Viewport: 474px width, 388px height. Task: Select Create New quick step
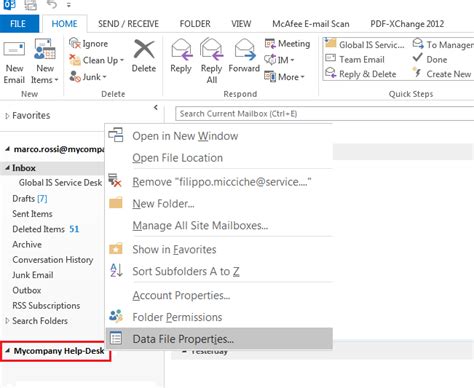(442, 74)
